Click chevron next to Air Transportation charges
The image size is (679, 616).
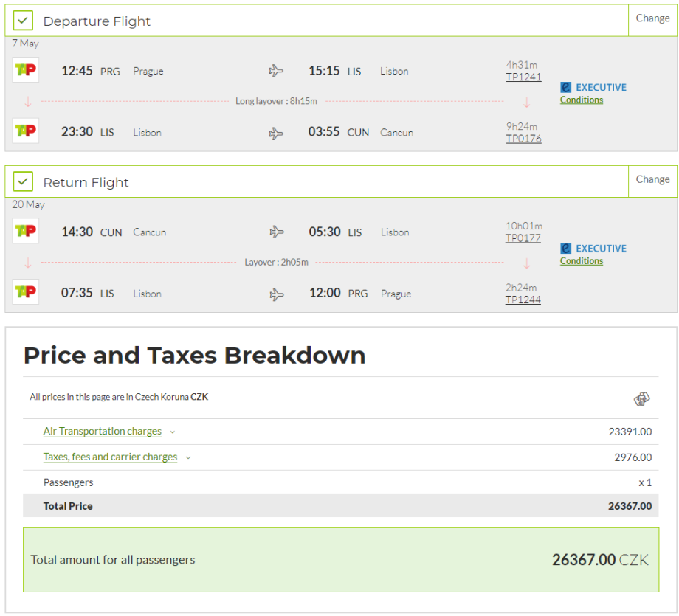coord(173,432)
